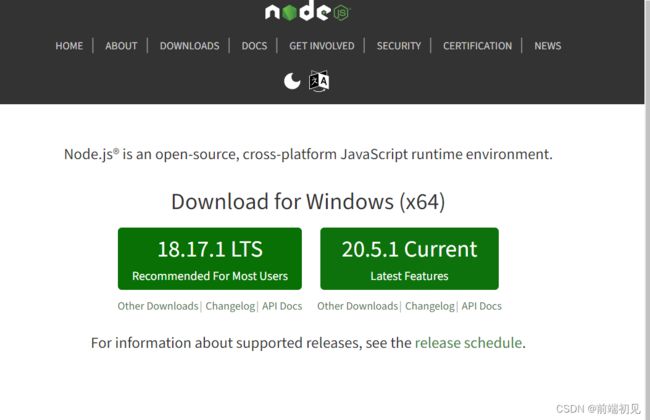Open the DOCS navigation item
This screenshot has width=650, height=420.
[254, 46]
